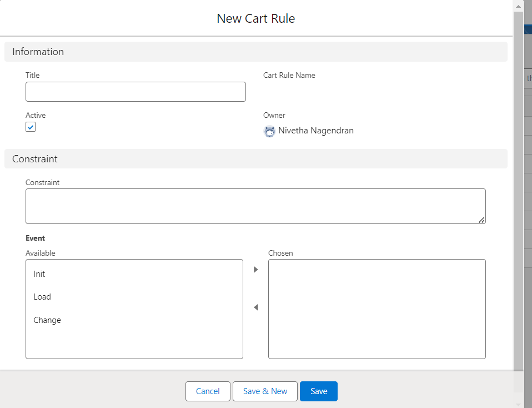Select Init in the Available events list
532x408 pixels.
pyautogui.click(x=39, y=274)
